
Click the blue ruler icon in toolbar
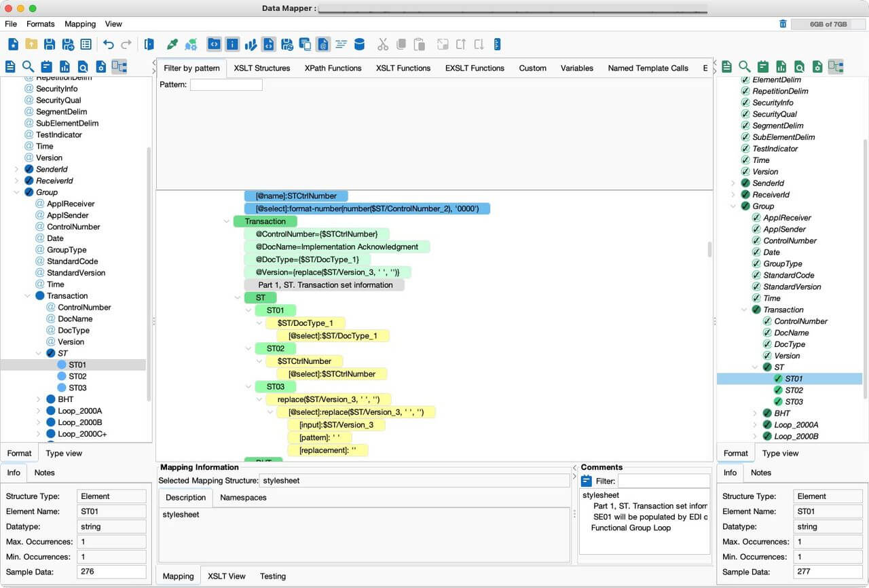[497, 45]
